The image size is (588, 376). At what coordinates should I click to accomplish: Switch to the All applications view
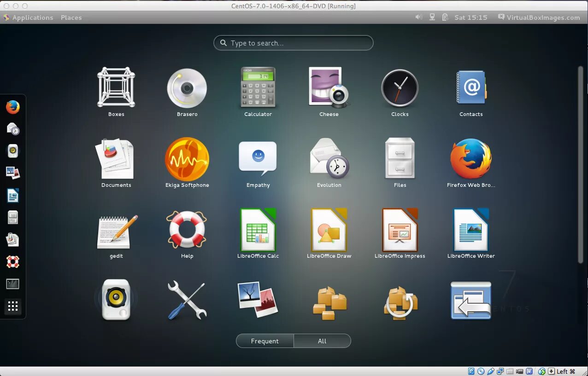pos(322,341)
